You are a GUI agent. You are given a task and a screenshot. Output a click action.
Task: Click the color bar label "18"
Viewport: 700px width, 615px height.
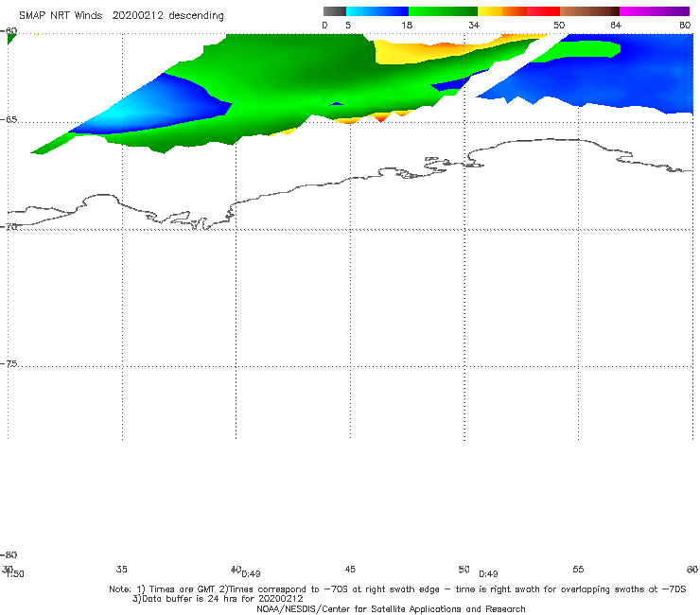point(407,25)
